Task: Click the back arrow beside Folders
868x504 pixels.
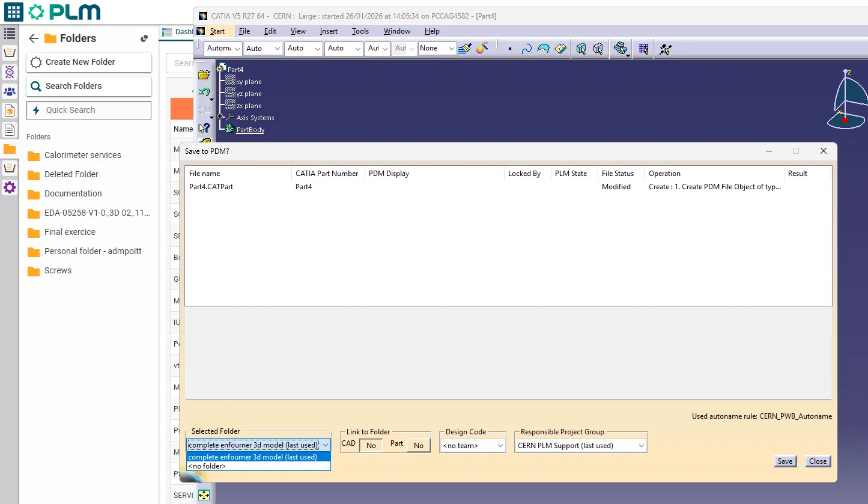Action: click(x=34, y=38)
